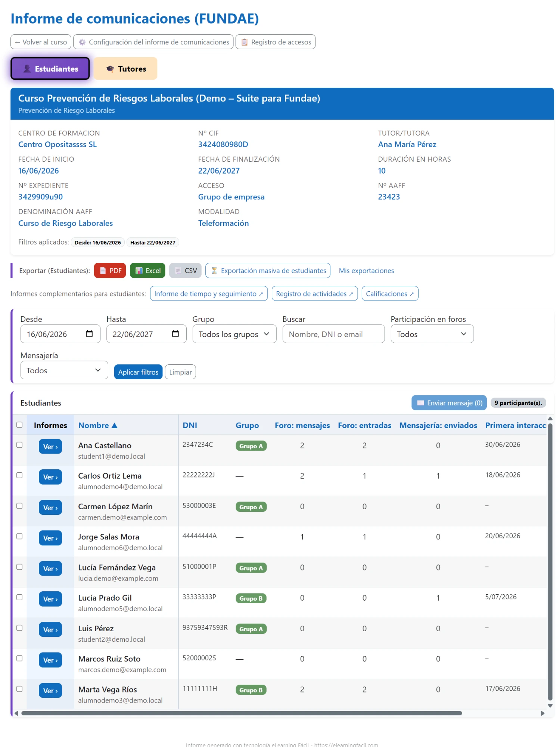The height and width of the screenshot is (747, 560).
Task: Open Mis exportaciones link
Action: [366, 271]
